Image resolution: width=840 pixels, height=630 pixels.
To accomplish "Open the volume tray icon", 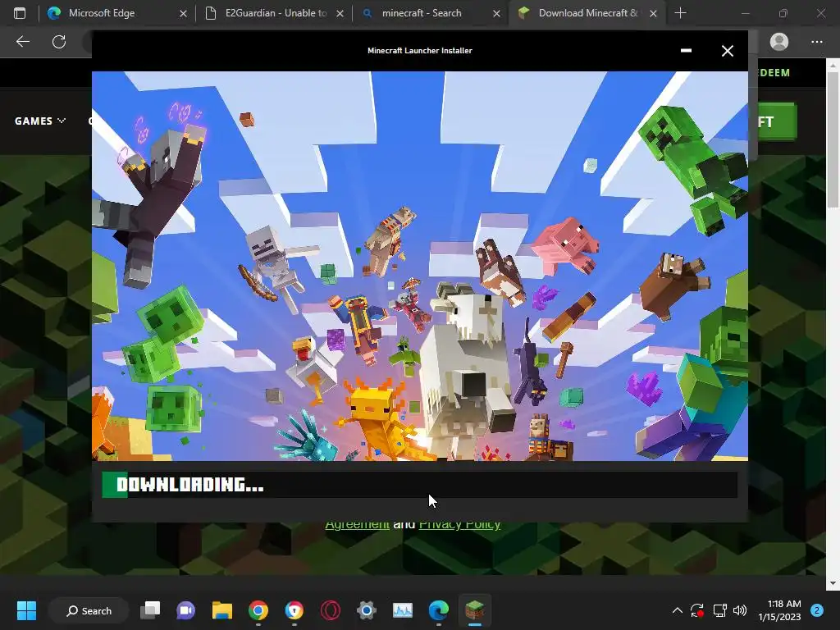I will (740, 610).
